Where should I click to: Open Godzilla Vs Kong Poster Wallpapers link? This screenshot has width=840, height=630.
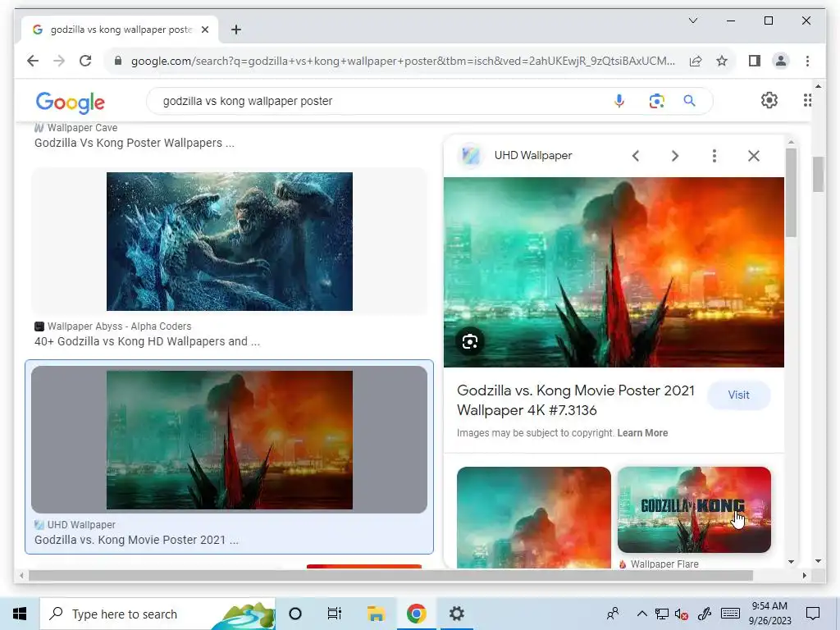[x=135, y=143]
